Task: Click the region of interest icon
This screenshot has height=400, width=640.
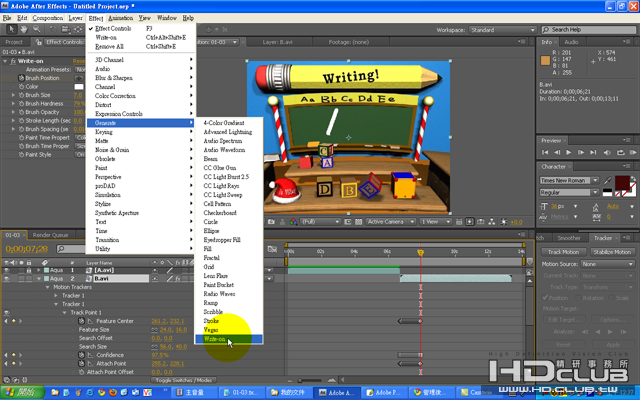Action: click(x=348, y=222)
